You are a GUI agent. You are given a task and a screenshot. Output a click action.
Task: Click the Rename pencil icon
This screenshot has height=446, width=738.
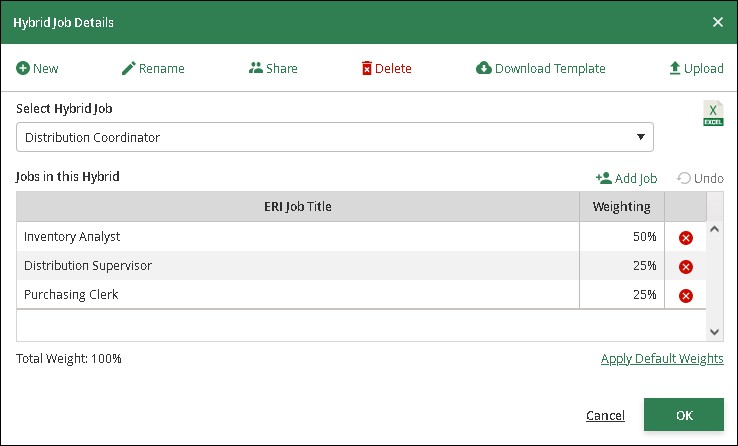click(x=128, y=68)
